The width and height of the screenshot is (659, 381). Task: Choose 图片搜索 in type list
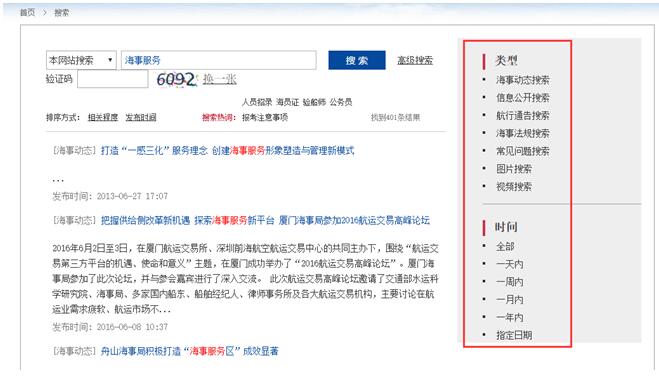(514, 169)
